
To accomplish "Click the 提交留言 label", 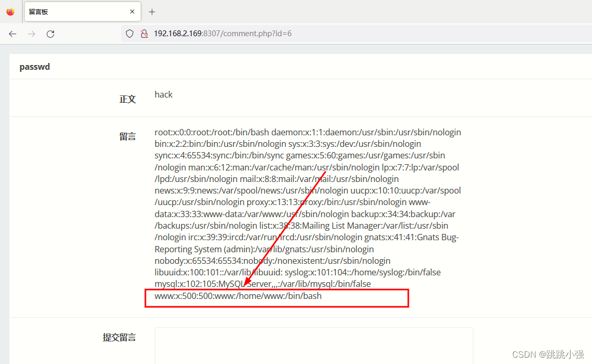I will tap(119, 337).
